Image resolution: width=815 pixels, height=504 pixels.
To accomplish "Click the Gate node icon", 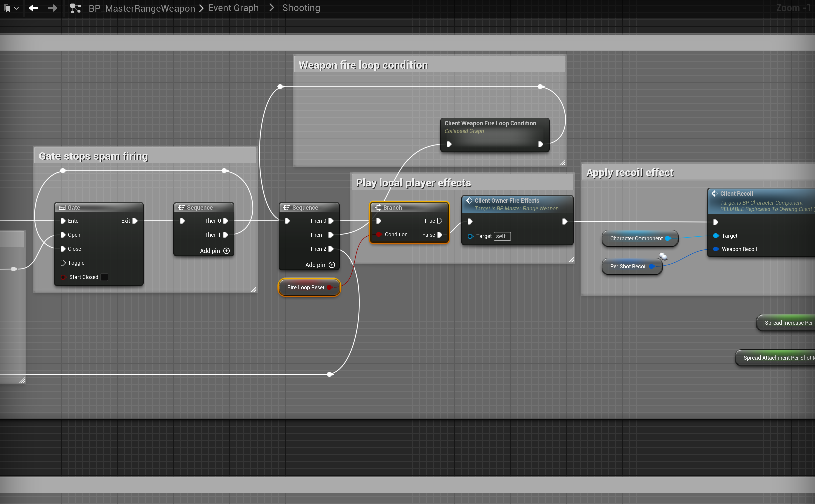I will coord(62,208).
